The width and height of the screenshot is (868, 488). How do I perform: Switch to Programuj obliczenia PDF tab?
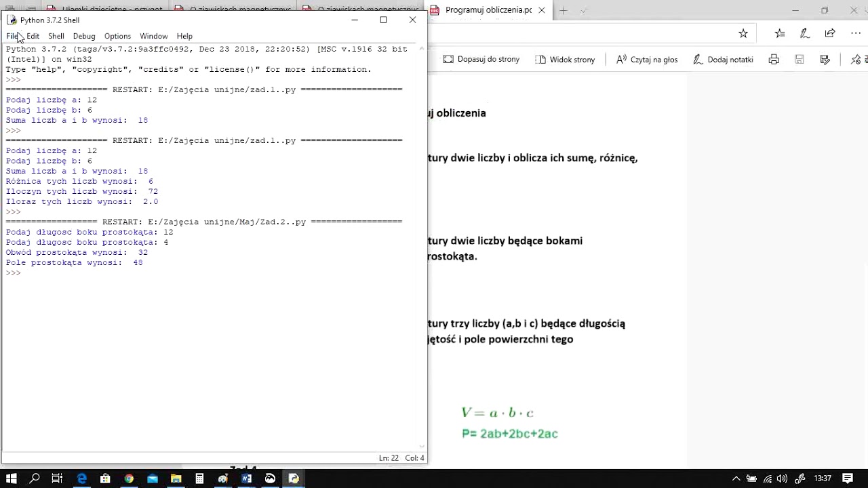point(488,10)
